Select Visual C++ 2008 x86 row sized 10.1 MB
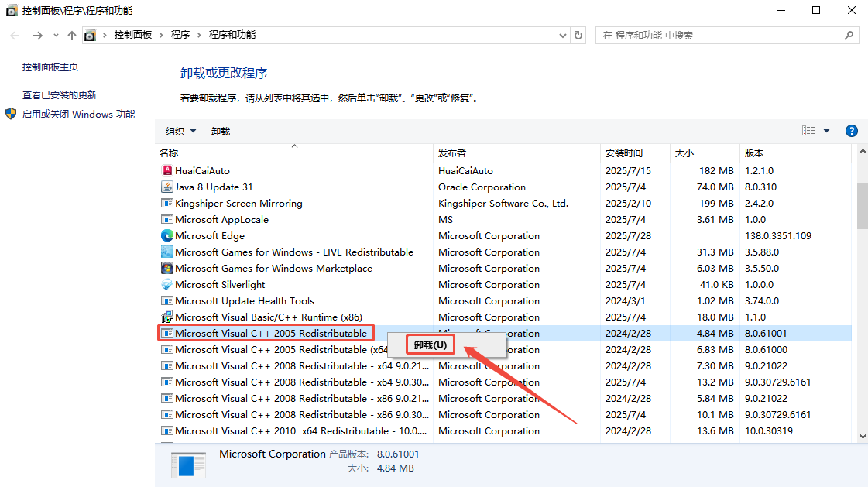The height and width of the screenshot is (487, 868). click(504, 414)
